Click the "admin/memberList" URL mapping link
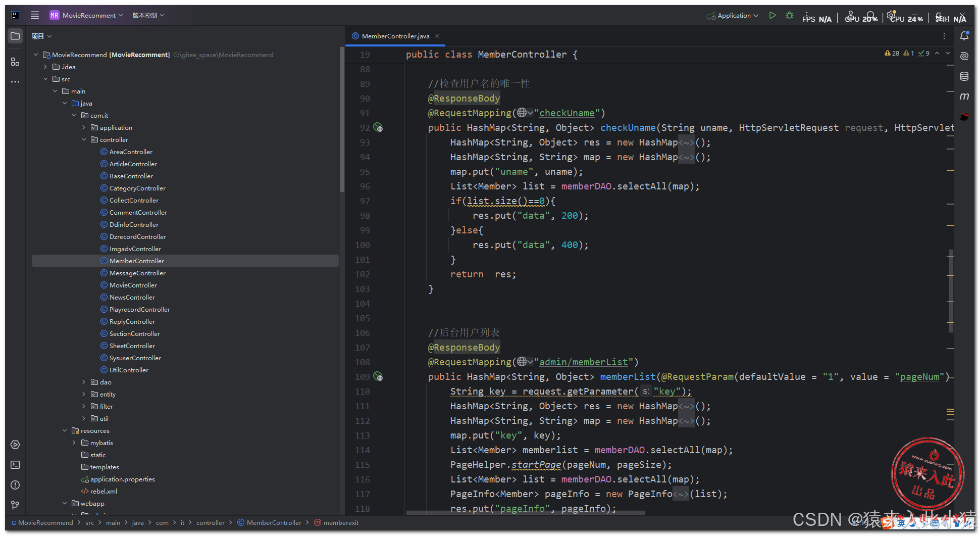 tap(583, 362)
